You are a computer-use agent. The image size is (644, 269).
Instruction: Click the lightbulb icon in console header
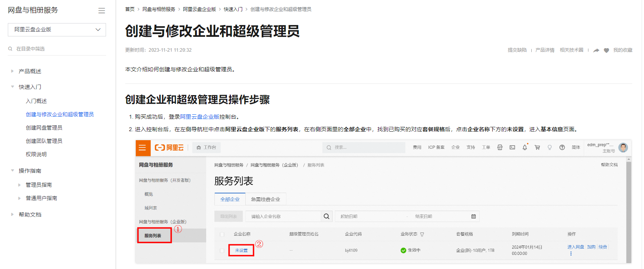pyautogui.click(x=550, y=148)
